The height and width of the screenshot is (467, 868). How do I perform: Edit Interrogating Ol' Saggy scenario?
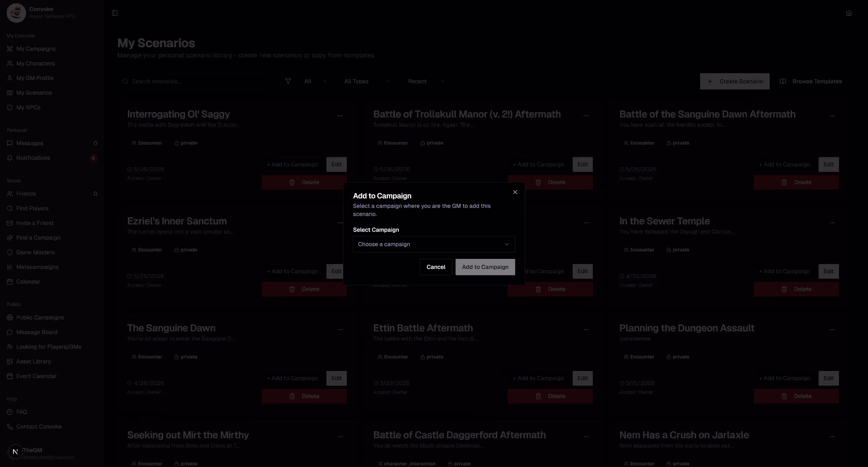pos(336,164)
